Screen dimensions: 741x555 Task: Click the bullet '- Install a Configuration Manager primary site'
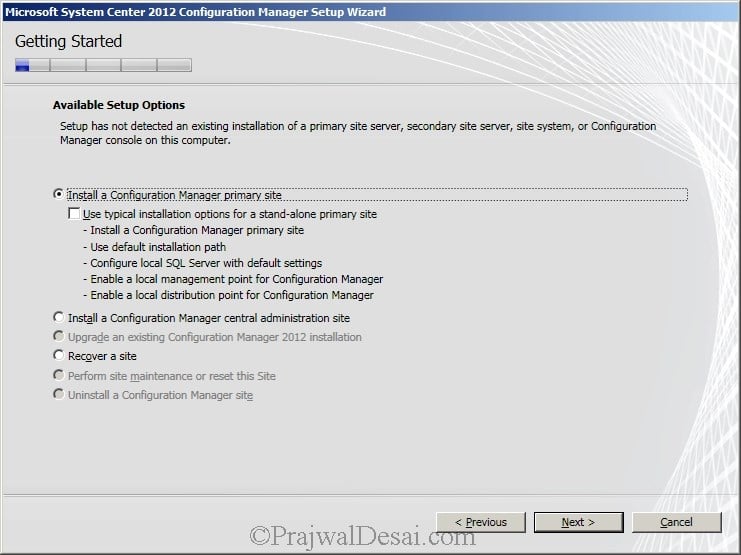194,230
